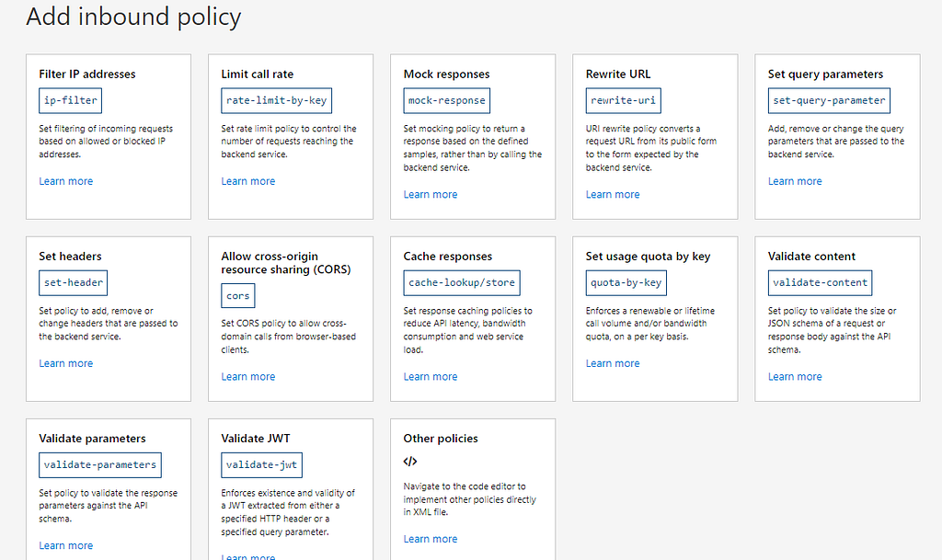Follow Learn more link for Mock responses
This screenshot has height=560, width=942.
tap(431, 194)
